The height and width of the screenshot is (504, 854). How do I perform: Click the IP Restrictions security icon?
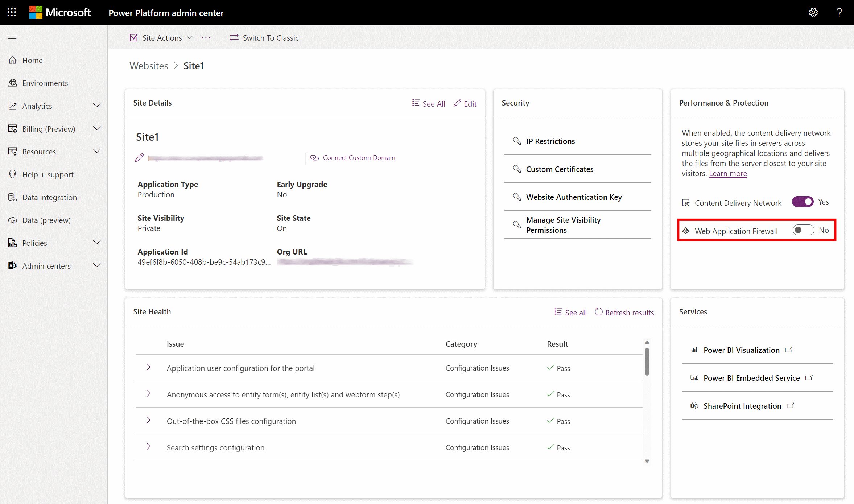coord(516,141)
